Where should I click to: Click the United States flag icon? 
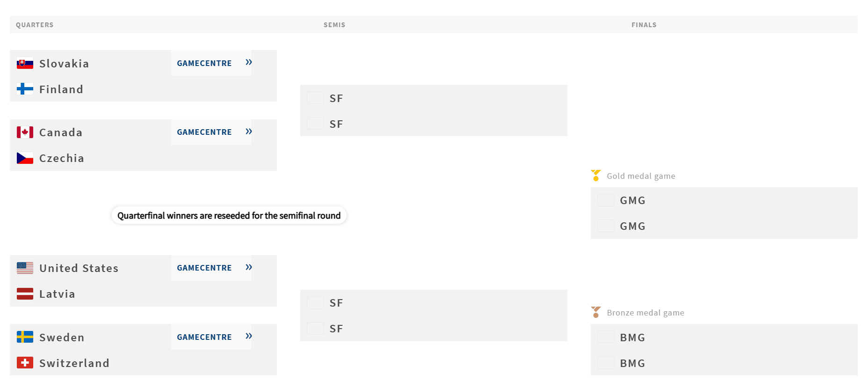coord(25,268)
